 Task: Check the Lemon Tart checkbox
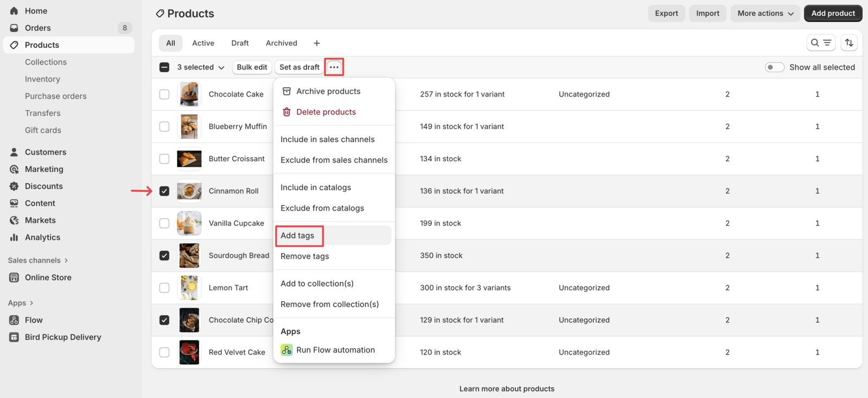(x=164, y=288)
